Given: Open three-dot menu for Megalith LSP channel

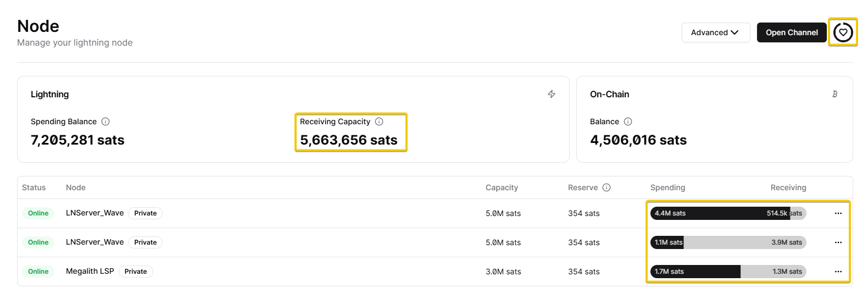Looking at the screenshot, I should point(838,272).
